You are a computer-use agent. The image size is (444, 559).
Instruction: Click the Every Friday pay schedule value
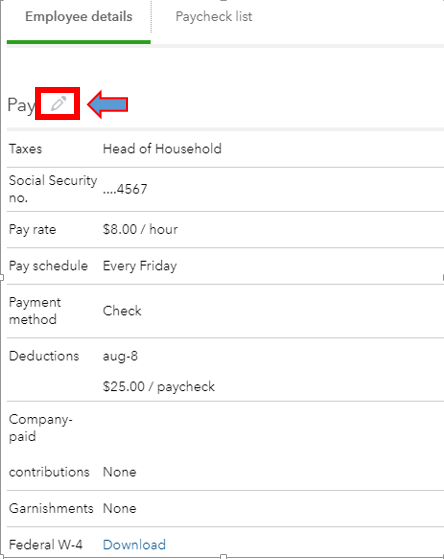[x=140, y=266]
